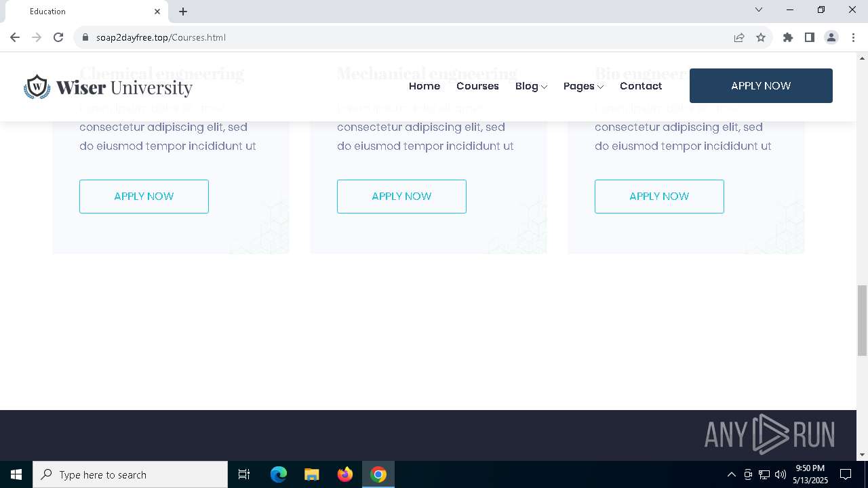Click APPLY NOW under Bio engineering
Screen dimensions: 868x488
point(659,197)
